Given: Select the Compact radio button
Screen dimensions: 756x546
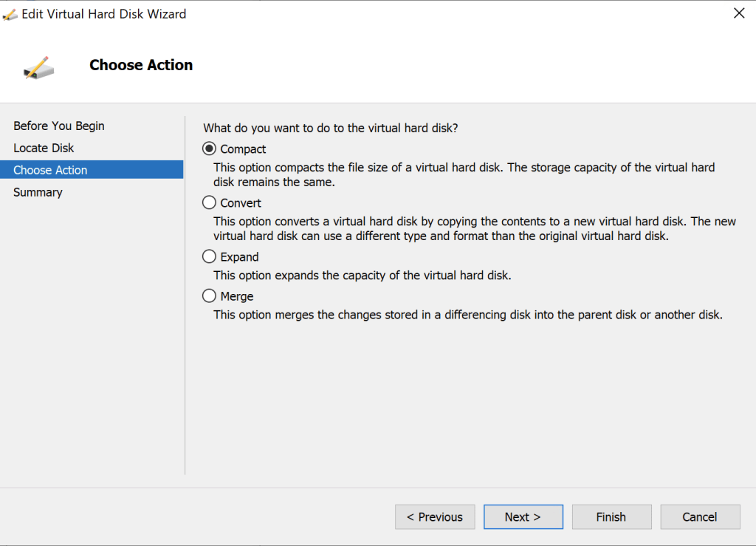Looking at the screenshot, I should [208, 149].
